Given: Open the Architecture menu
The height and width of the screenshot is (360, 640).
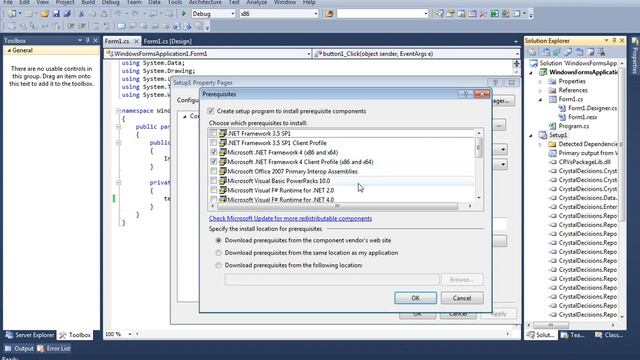Looking at the screenshot, I should point(205,2).
